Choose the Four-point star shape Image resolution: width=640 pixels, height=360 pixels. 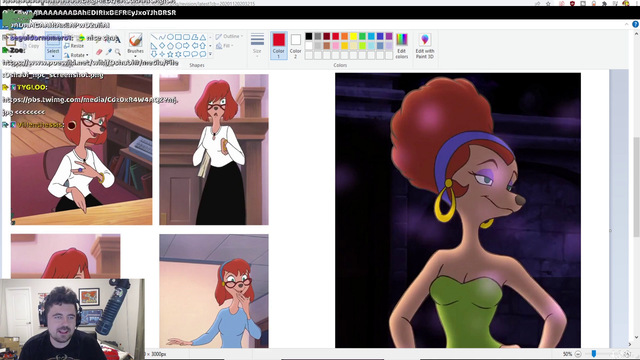[x=162, y=54]
